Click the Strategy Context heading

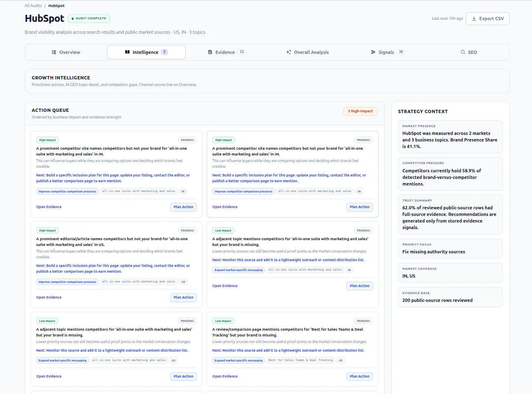423,111
